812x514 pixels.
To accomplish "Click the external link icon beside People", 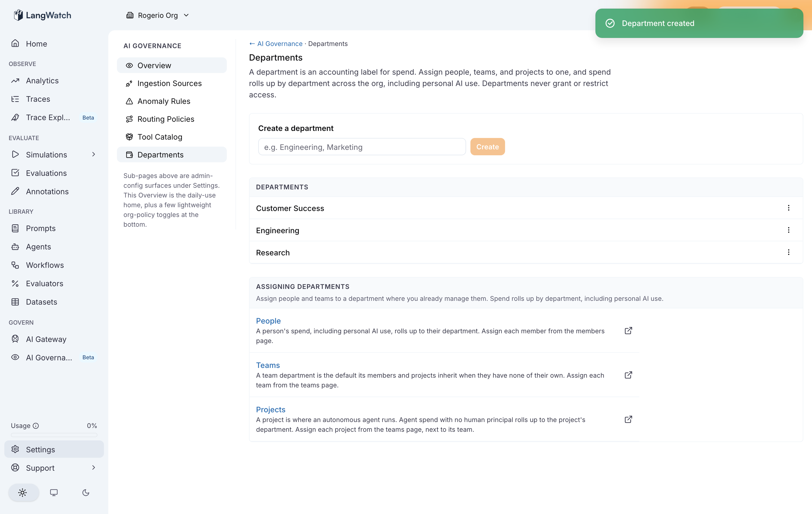I will point(628,331).
